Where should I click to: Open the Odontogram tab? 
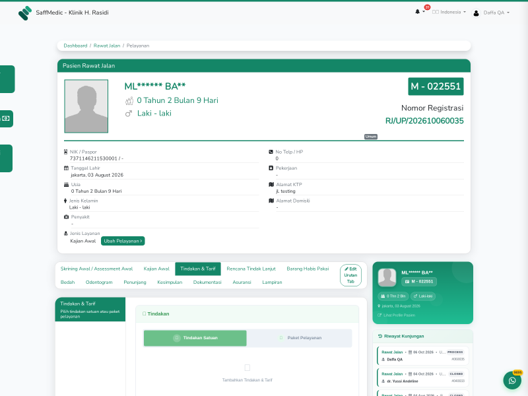point(99,282)
